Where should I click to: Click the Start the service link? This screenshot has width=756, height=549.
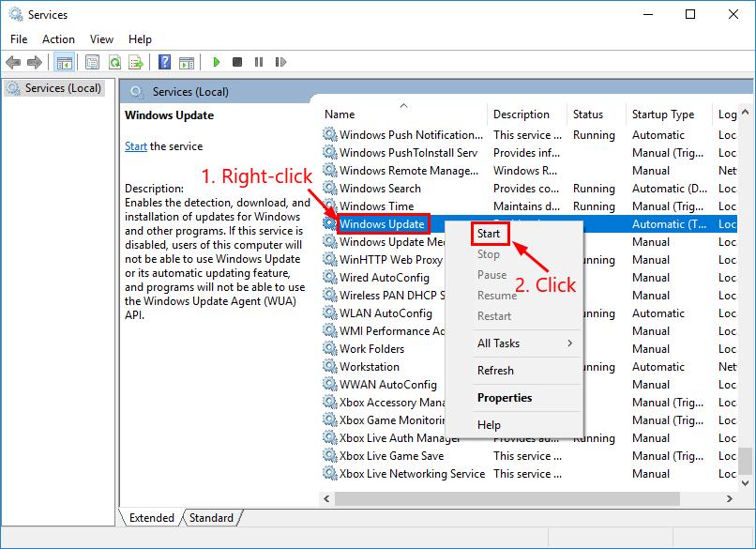click(135, 146)
